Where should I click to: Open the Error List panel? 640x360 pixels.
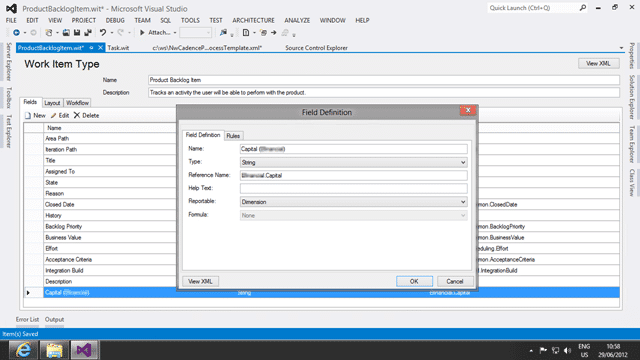(x=27, y=319)
